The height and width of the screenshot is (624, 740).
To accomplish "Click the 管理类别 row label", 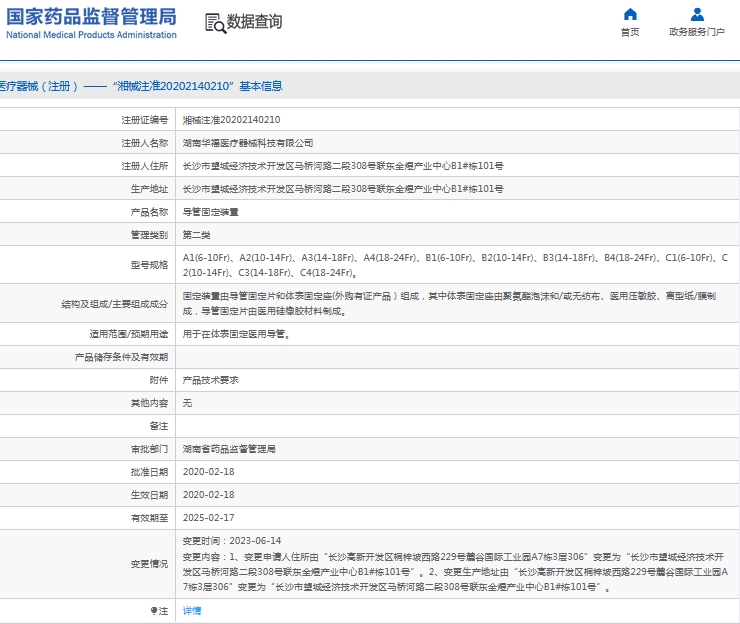I will 149,235.
